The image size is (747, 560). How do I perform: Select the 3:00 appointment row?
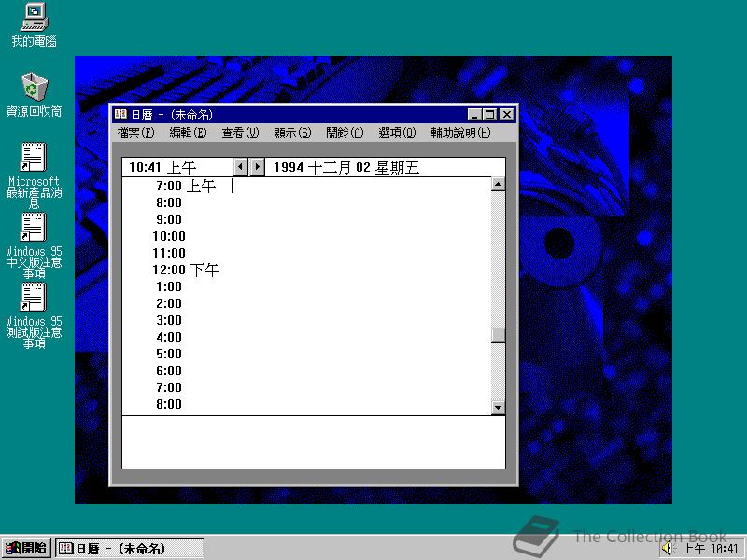coord(306,320)
